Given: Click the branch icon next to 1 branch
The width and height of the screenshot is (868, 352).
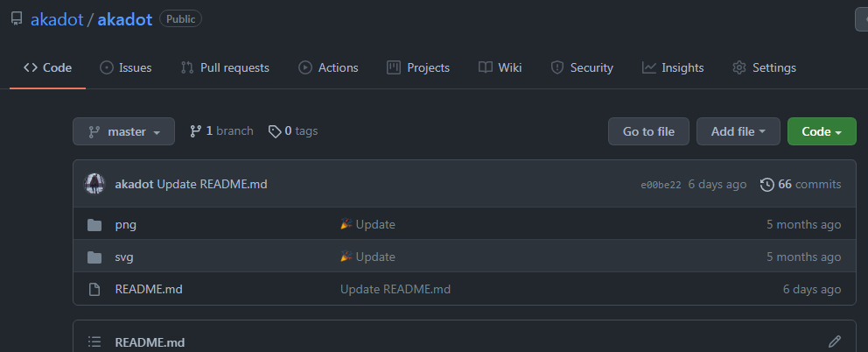Looking at the screenshot, I should (x=195, y=131).
